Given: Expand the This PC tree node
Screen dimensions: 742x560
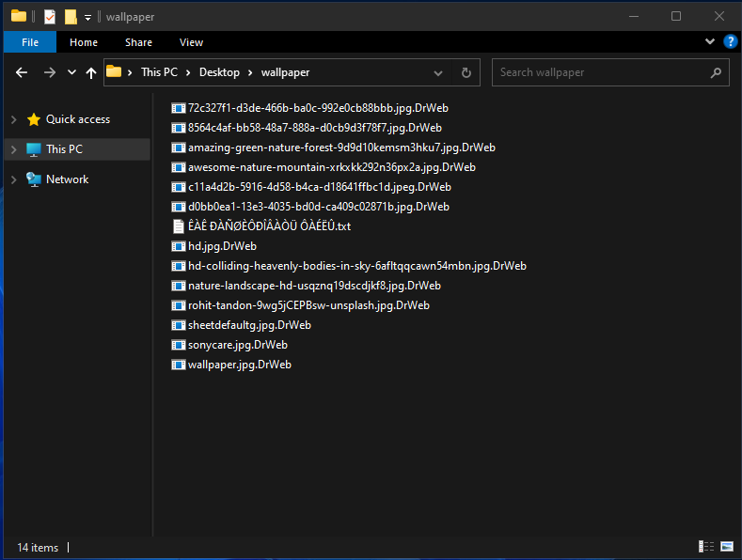Looking at the screenshot, I should pos(14,149).
